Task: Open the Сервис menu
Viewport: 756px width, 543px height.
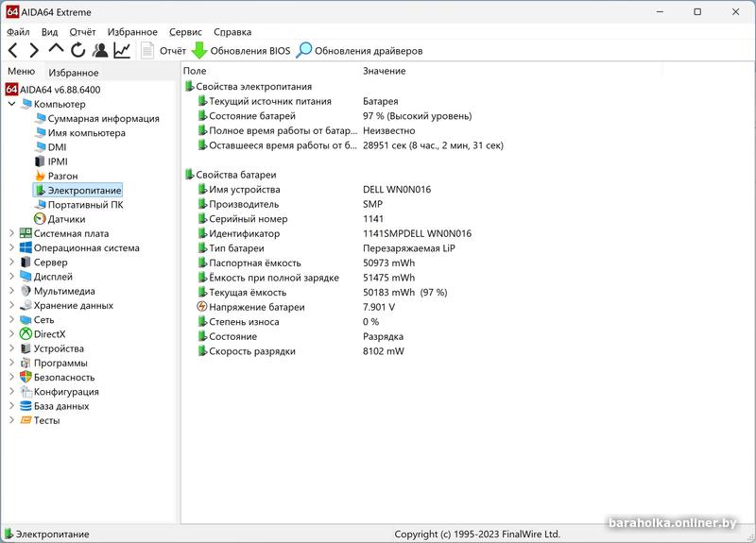Action: coord(185,32)
